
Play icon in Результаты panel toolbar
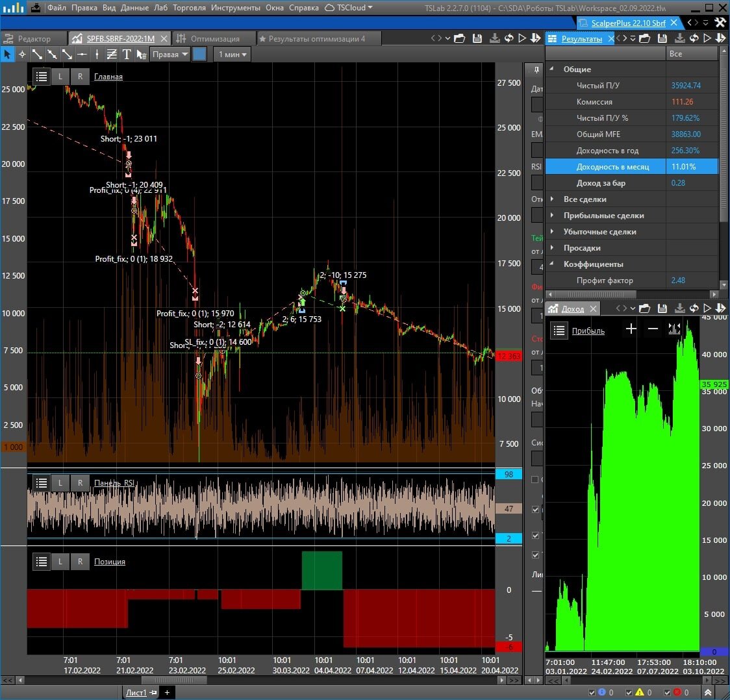pyautogui.click(x=707, y=38)
